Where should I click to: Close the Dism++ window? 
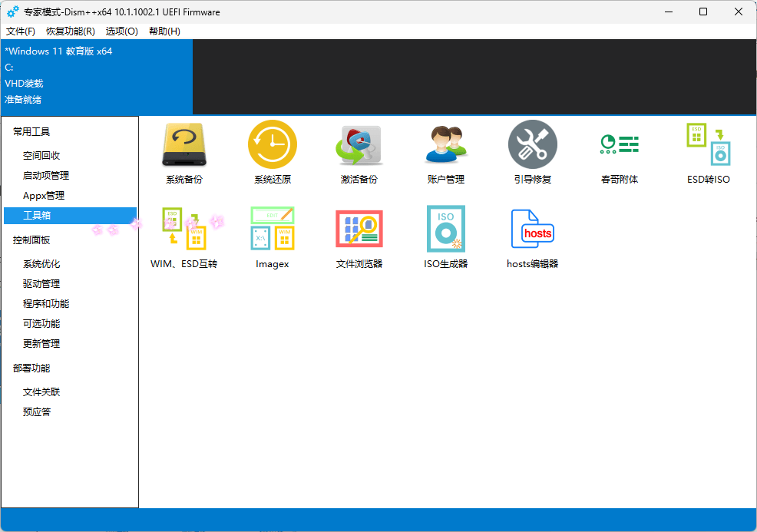(738, 12)
